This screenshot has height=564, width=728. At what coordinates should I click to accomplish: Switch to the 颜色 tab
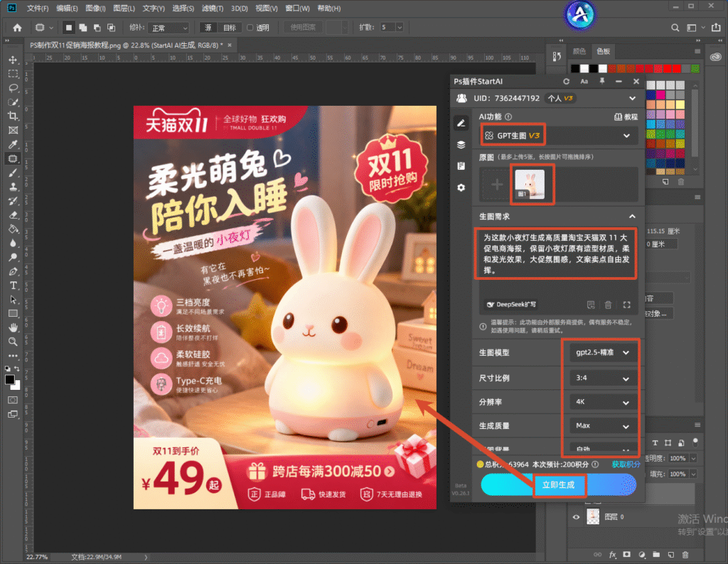(x=579, y=51)
